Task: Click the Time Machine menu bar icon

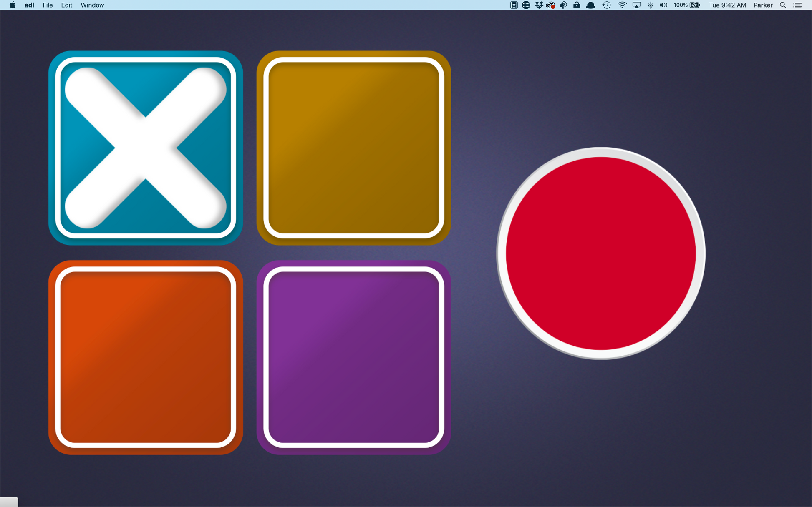Action: point(606,5)
